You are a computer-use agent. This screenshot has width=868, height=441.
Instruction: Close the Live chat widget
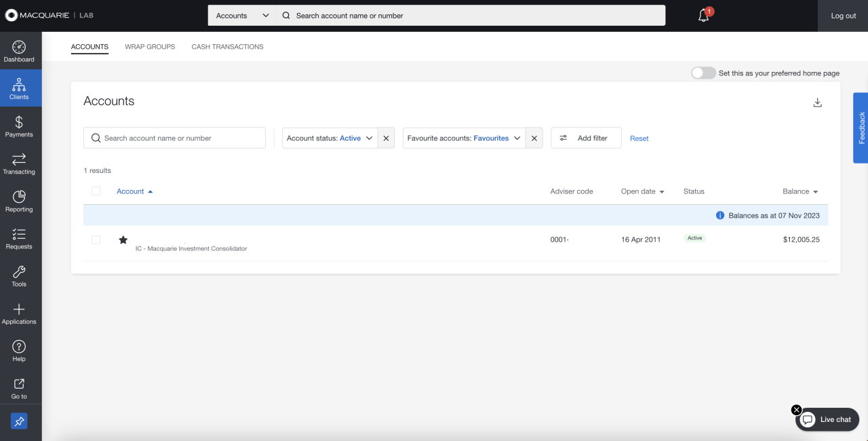797,410
